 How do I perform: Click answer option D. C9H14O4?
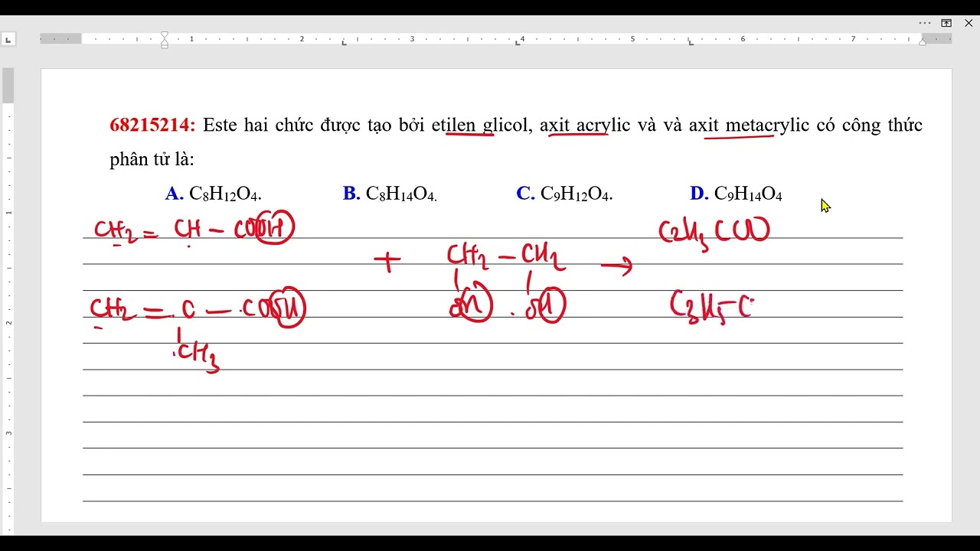point(736,194)
